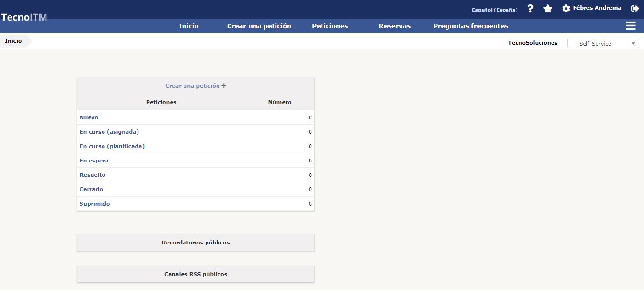
Task: Open the Peticiones menu
Action: pyautogui.click(x=330, y=26)
